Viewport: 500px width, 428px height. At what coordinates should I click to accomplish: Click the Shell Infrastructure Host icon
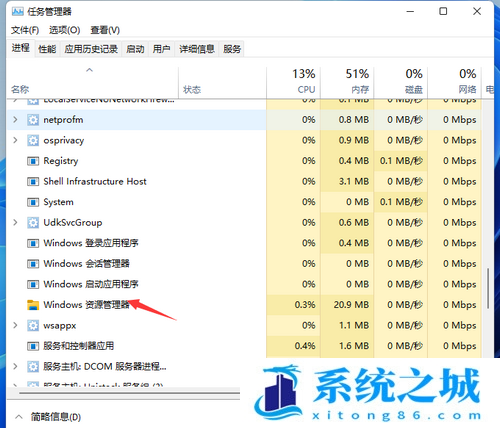33,182
